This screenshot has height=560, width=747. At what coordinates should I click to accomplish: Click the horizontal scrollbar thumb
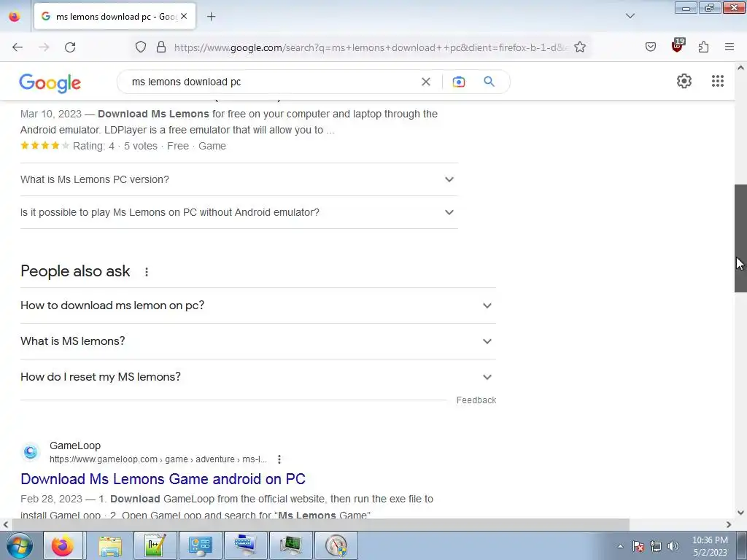pyautogui.click(x=321, y=524)
